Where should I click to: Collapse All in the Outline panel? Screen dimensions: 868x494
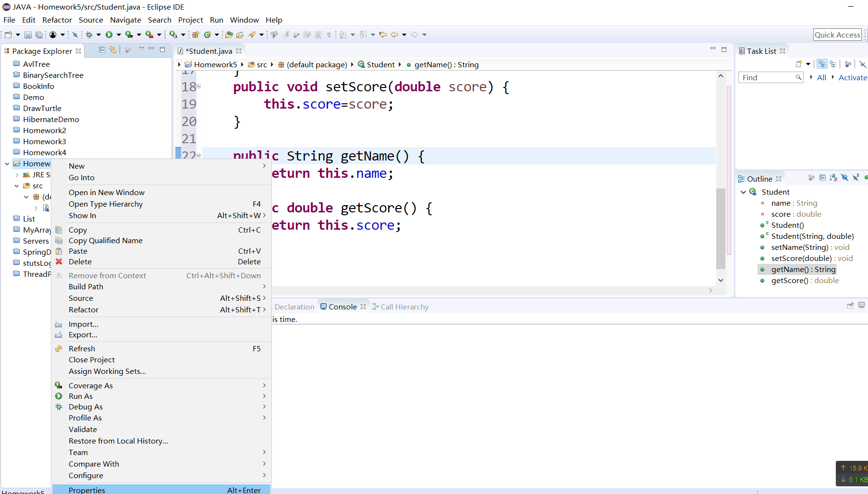tap(822, 178)
